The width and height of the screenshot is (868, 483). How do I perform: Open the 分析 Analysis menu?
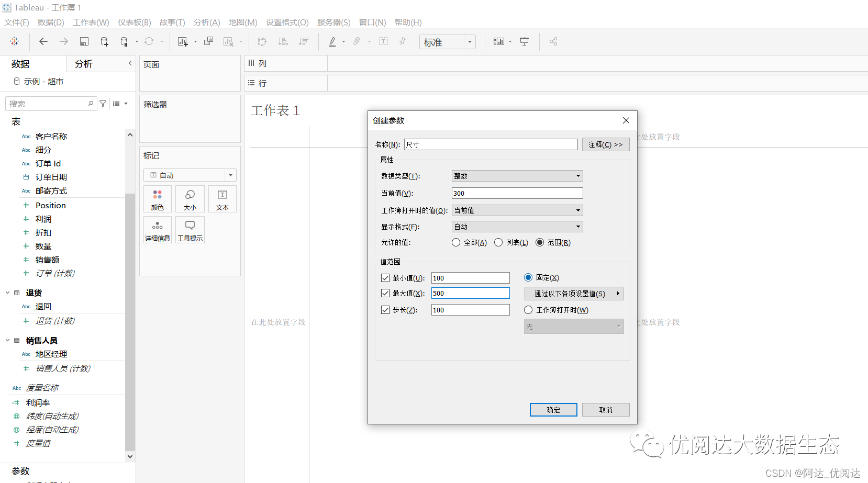(x=207, y=23)
